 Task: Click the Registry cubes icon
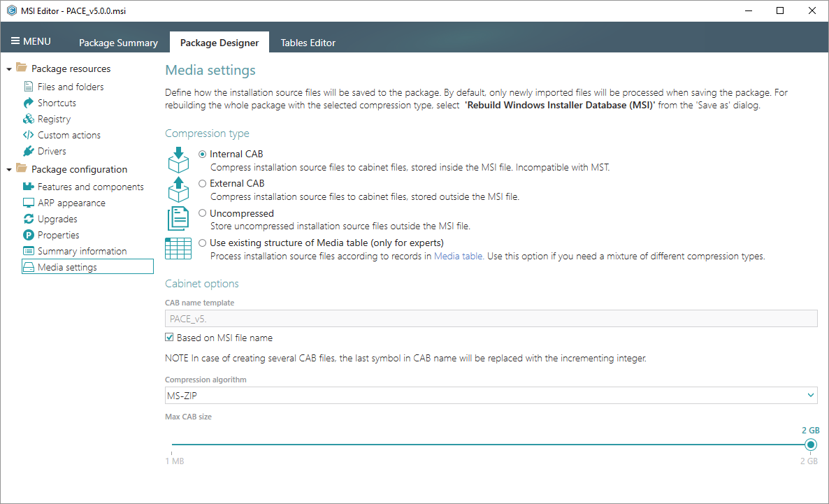(x=29, y=118)
